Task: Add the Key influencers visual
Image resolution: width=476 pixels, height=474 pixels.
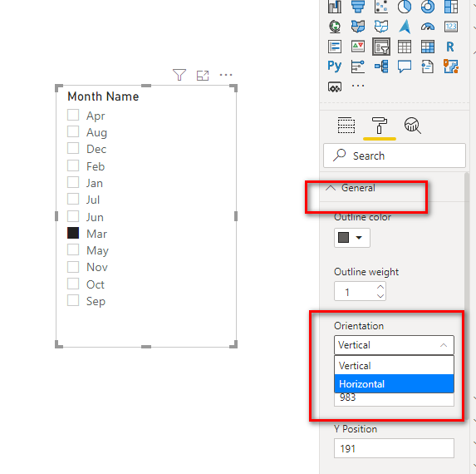Action: (x=358, y=67)
